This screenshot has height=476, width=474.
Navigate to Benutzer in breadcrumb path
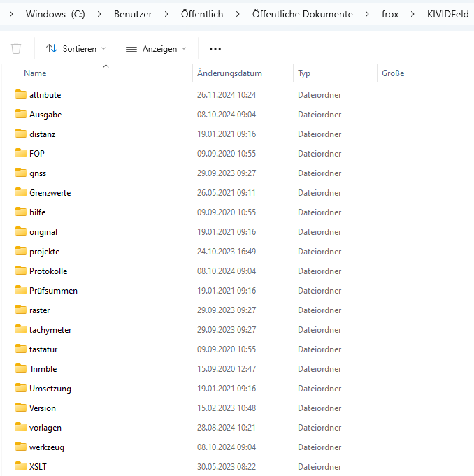click(x=133, y=14)
